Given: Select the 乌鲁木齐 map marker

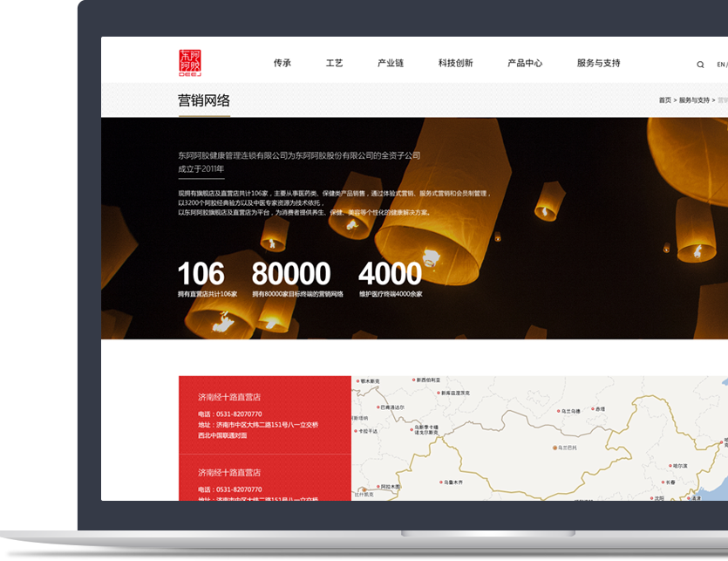Looking at the screenshot, I should click(x=441, y=482).
